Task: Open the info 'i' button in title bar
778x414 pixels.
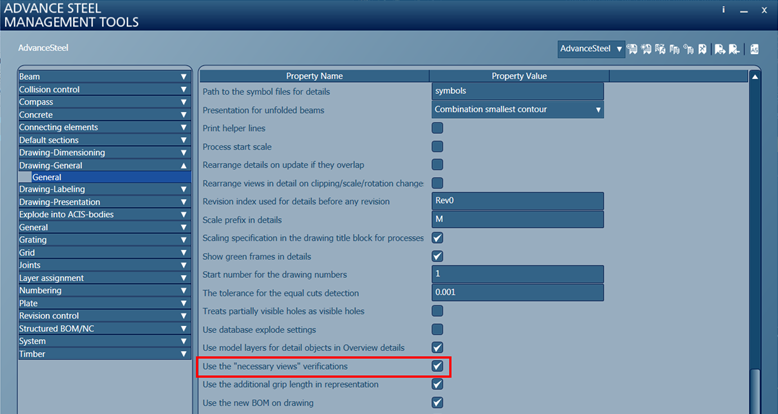Action: 724,9
